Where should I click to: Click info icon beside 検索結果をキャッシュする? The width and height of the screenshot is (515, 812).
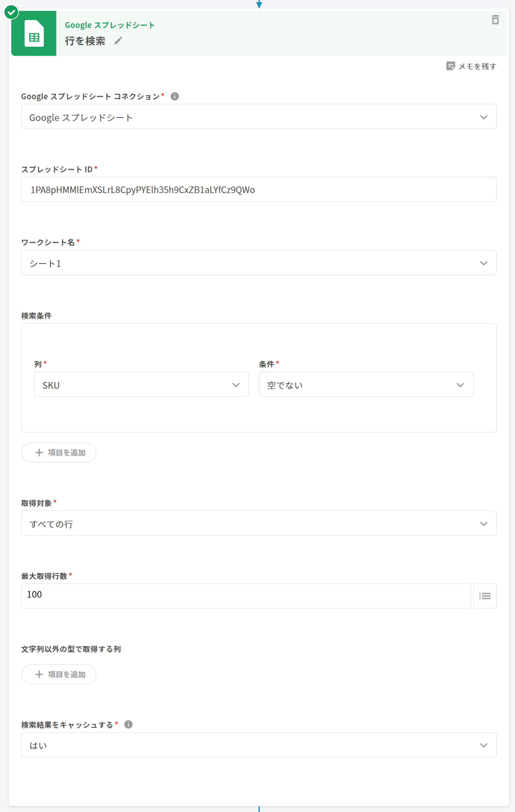tap(128, 724)
